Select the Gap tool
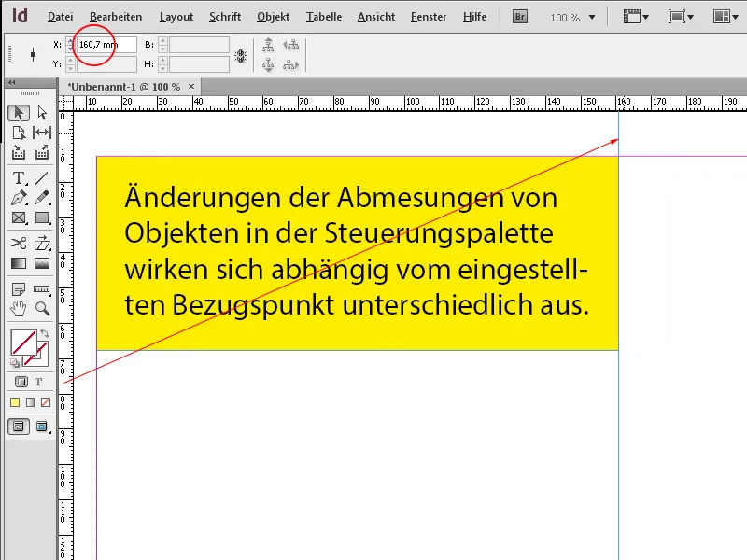 click(x=42, y=133)
